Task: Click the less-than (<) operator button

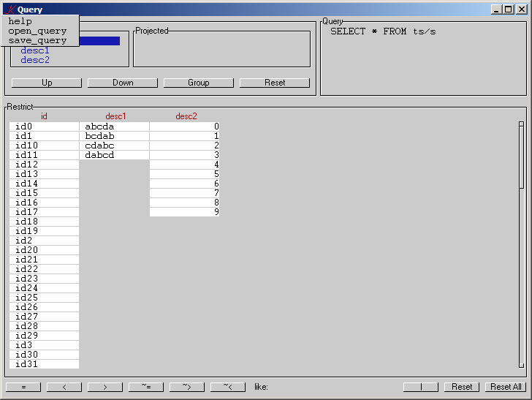Action: coord(64,387)
